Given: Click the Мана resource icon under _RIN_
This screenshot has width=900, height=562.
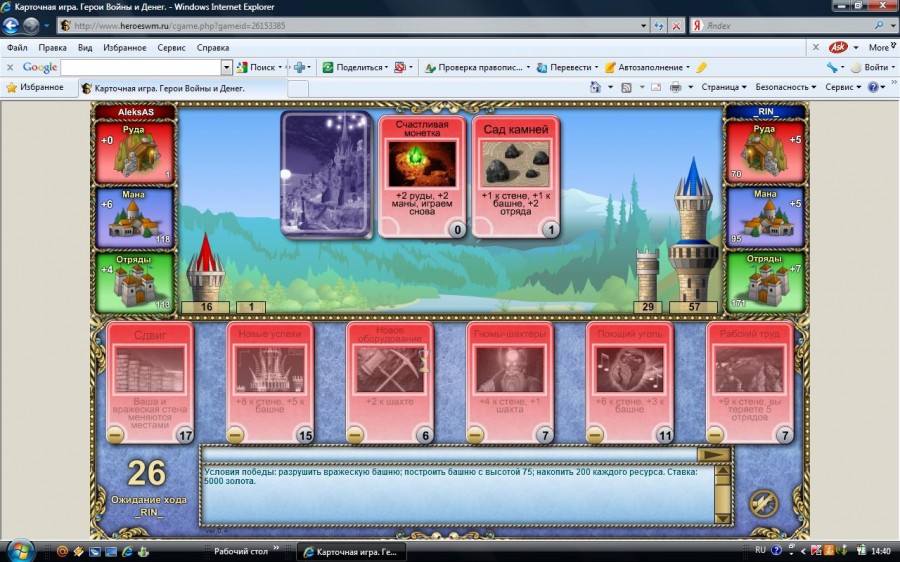Looking at the screenshot, I should pos(764,218).
